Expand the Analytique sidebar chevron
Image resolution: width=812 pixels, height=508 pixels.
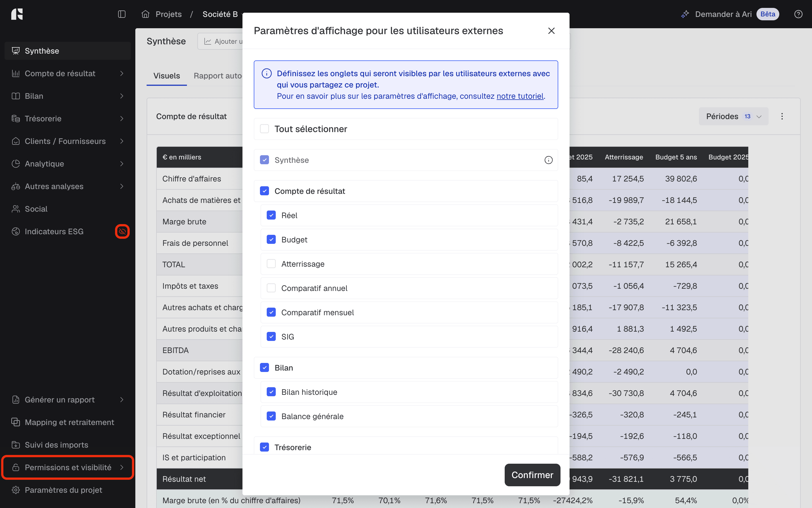click(x=122, y=164)
